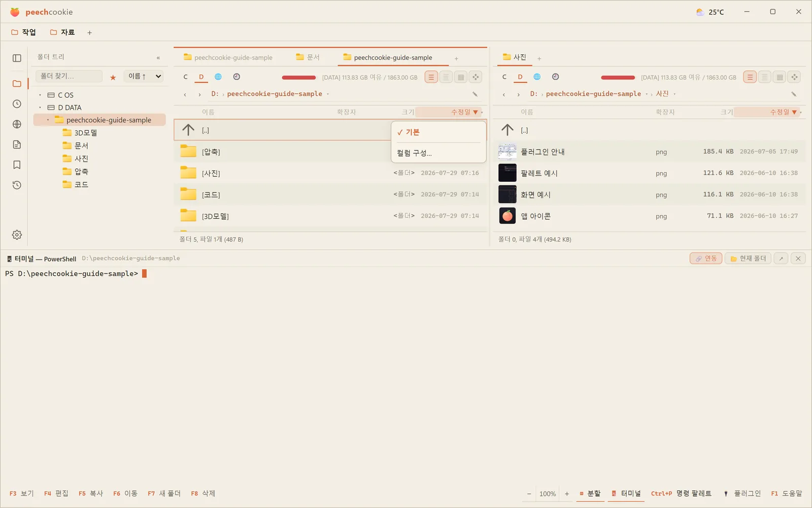The height and width of the screenshot is (508, 812).
Task: Open the left pane path dropdown after peechcookie-guide-sample
Action: (x=328, y=94)
